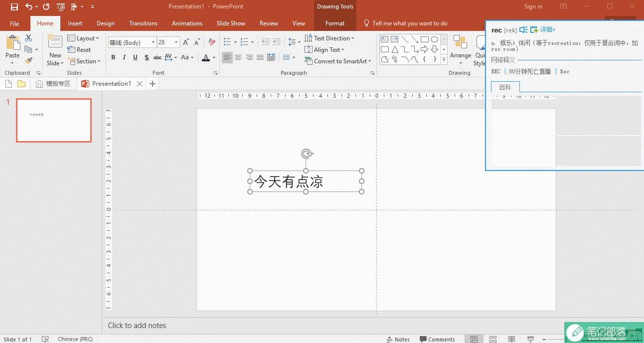This screenshot has width=644, height=343.
Task: Activate the Format Painter brush
Action: click(x=28, y=60)
